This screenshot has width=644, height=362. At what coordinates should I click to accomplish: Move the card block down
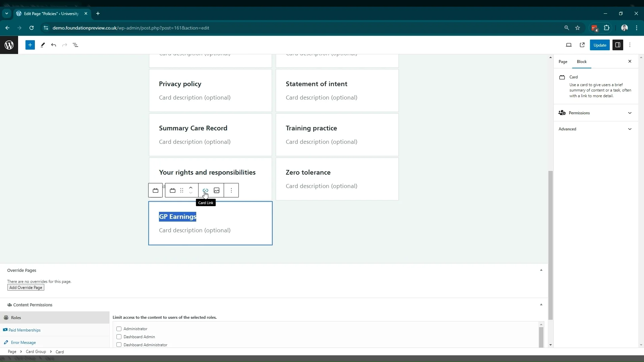[191, 193]
